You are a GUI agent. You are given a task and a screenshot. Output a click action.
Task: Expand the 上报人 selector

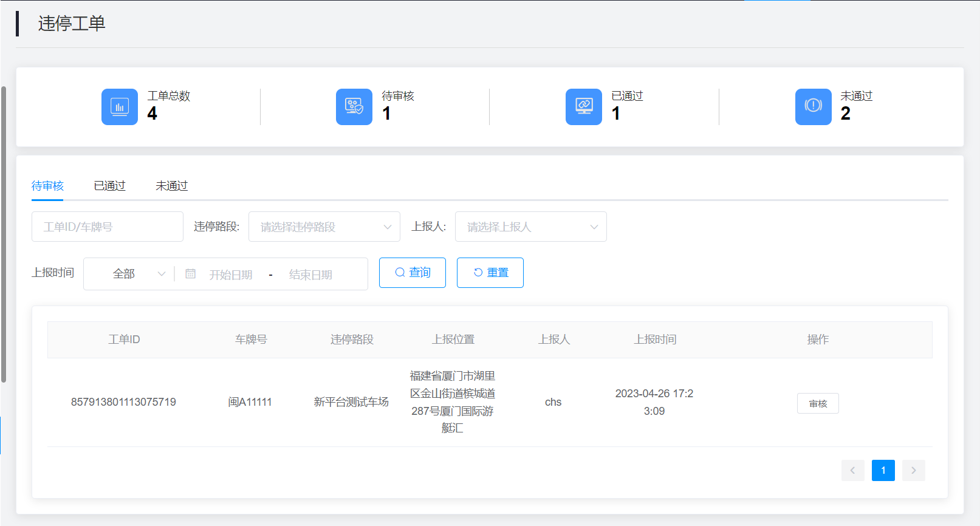pyautogui.click(x=530, y=227)
